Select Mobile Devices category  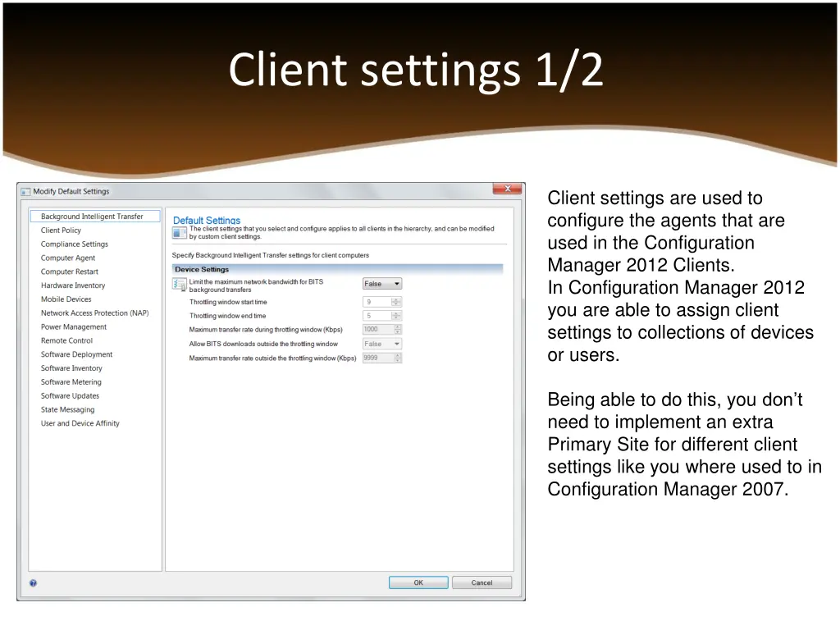[x=66, y=299]
